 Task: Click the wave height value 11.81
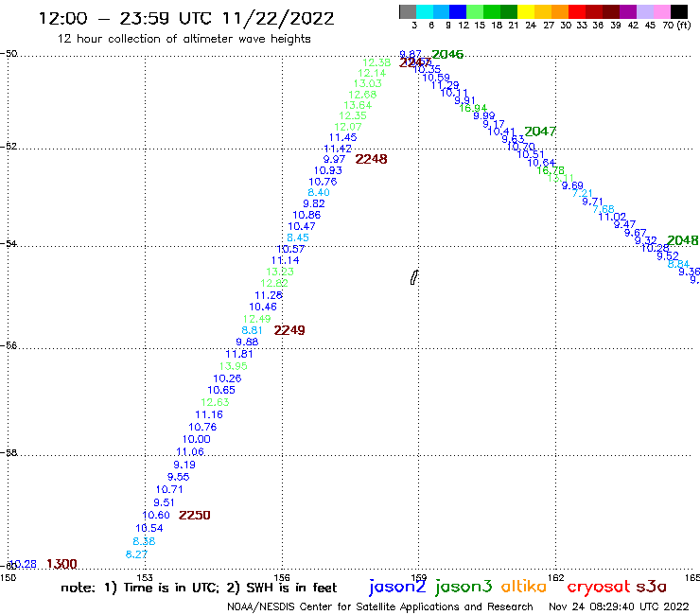coord(239,354)
